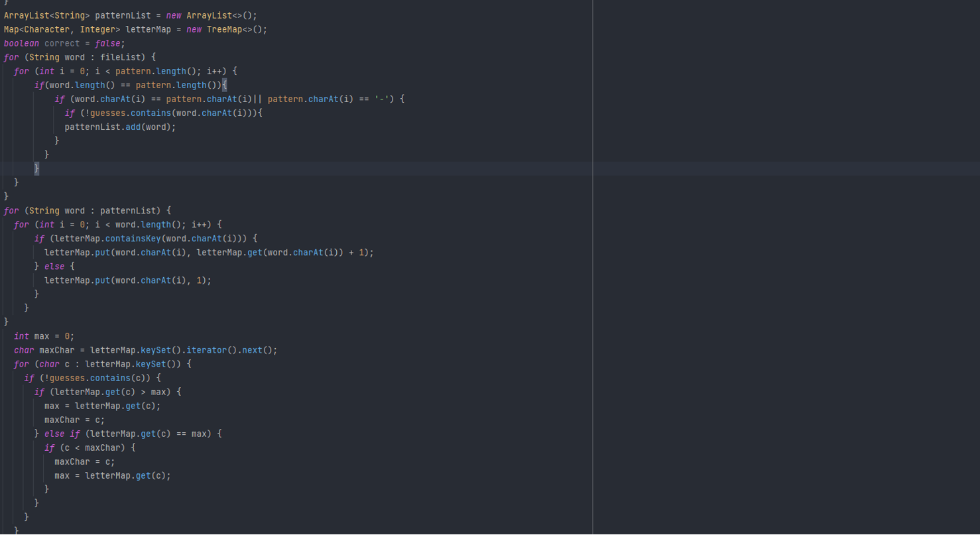Click the 'int max = 0' declaration
The width and height of the screenshot is (980, 535).
[x=44, y=336]
